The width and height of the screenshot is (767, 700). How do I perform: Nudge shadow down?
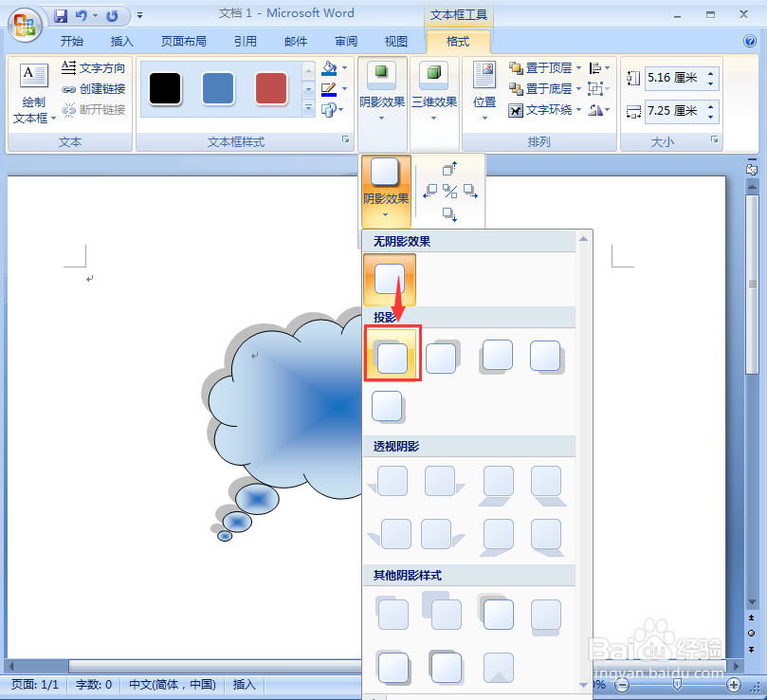450,214
